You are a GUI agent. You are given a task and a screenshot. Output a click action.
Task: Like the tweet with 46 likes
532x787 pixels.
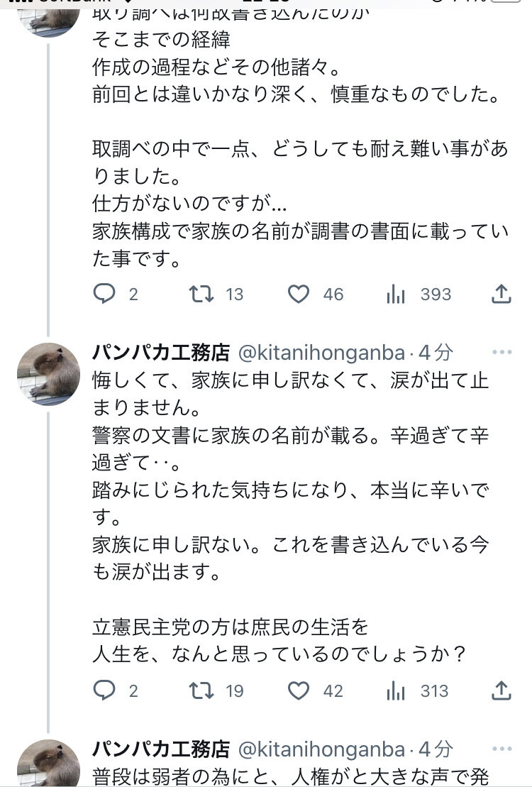299,294
